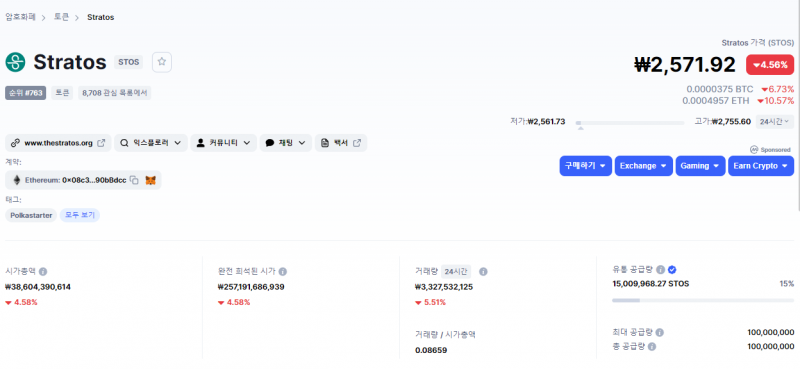Open the 구매하기 buy dropdown
The image size is (800, 369).
pyautogui.click(x=585, y=166)
